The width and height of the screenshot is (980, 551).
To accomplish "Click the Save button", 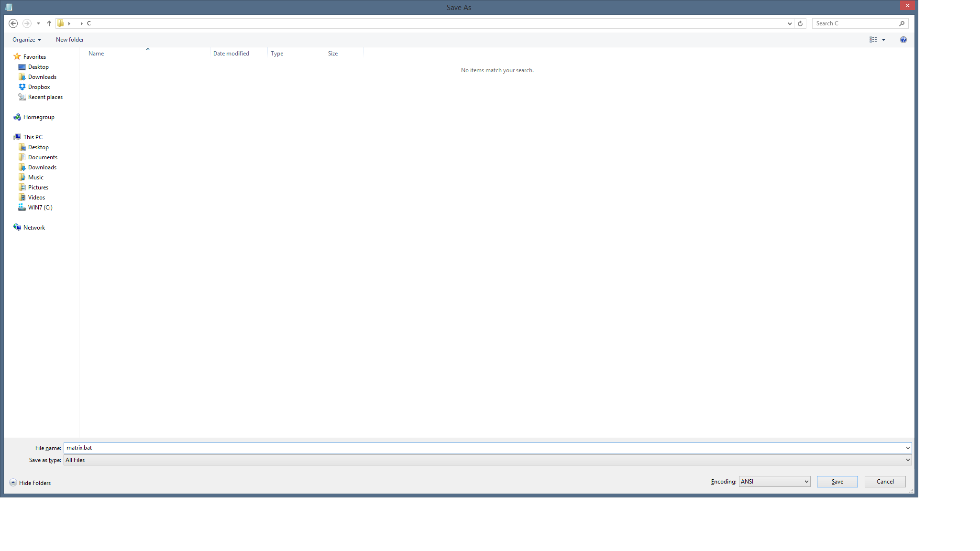I will click(837, 481).
